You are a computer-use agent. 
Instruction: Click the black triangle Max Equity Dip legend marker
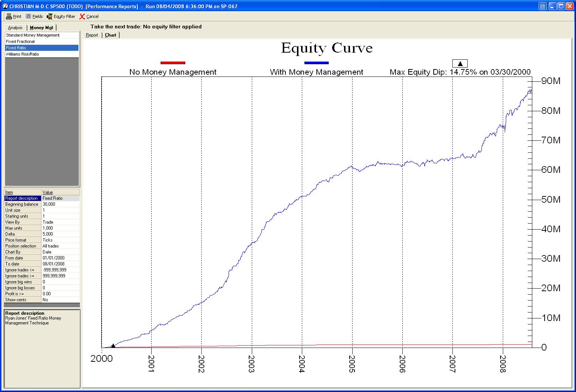[460, 63]
